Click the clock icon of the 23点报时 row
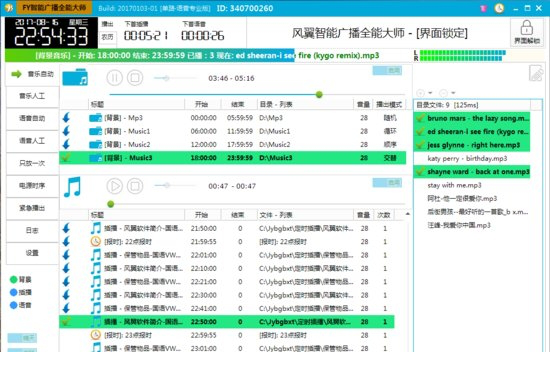This screenshot has height=366, width=550. click(95, 335)
